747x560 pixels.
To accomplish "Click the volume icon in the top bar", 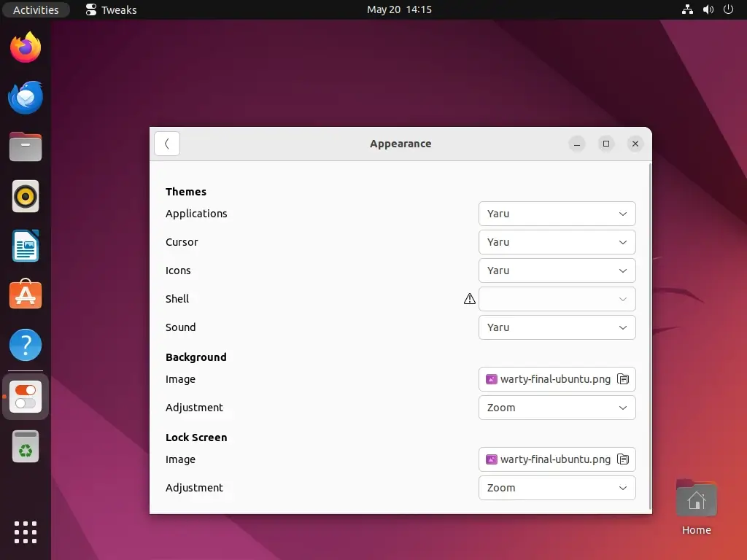I will tap(708, 9).
